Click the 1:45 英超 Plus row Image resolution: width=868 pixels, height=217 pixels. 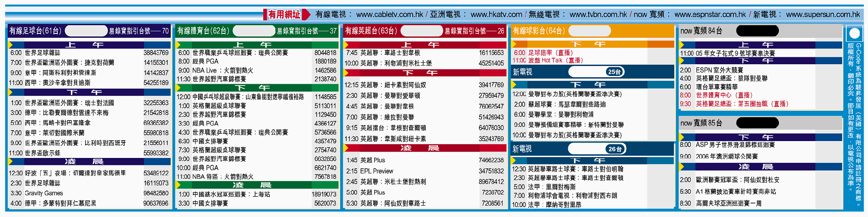coord(425,160)
